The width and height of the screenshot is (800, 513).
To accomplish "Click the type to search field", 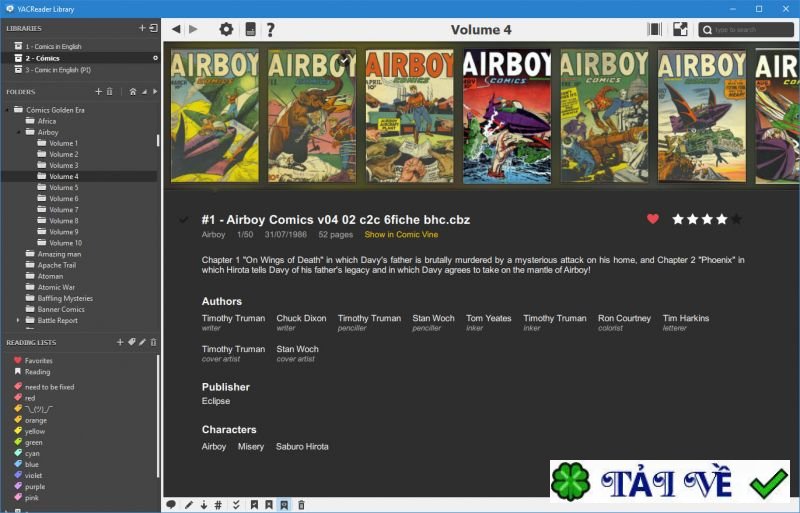I will coord(752,30).
